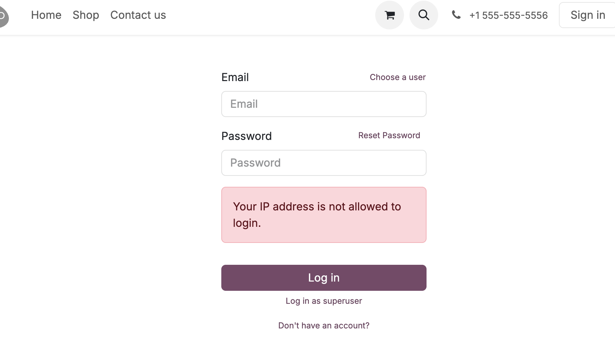The width and height of the screenshot is (615, 364).
Task: Click the Password field label
Action: [x=246, y=136]
